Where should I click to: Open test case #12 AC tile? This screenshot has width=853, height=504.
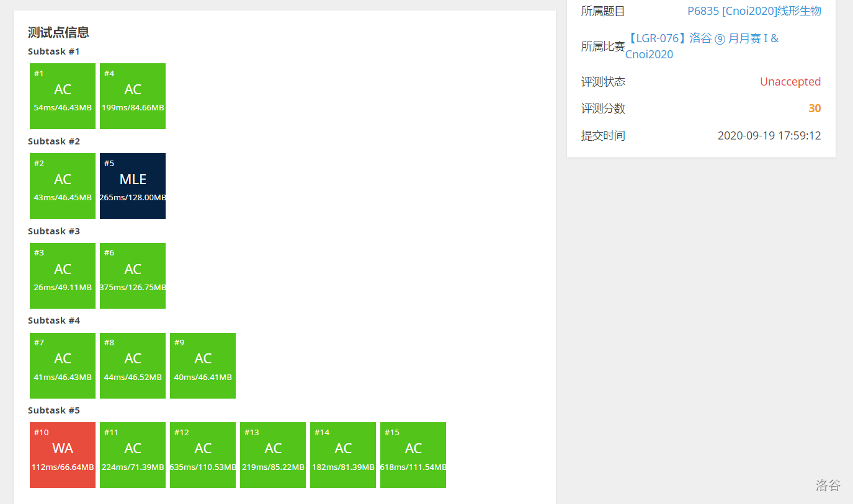[203, 455]
